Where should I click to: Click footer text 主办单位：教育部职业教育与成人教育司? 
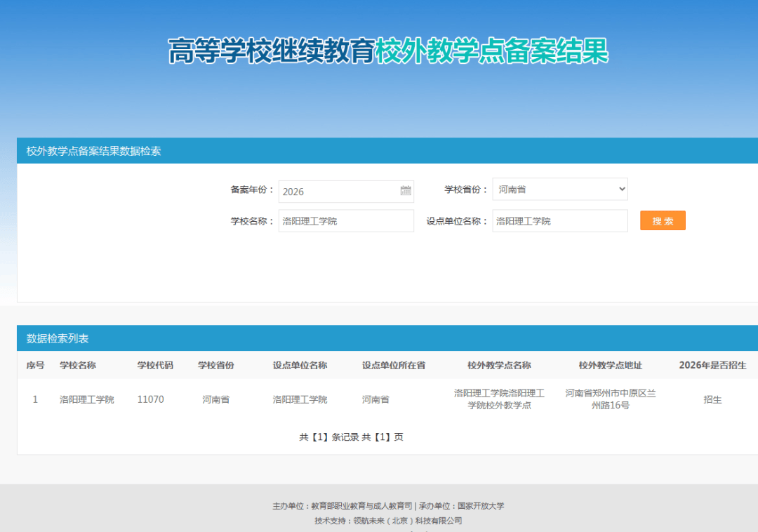343,506
